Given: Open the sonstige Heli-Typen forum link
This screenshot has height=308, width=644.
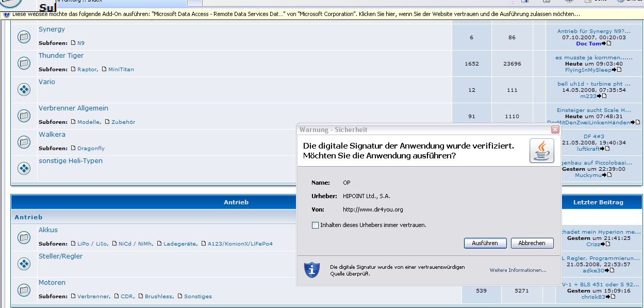Looking at the screenshot, I should coord(71,161).
